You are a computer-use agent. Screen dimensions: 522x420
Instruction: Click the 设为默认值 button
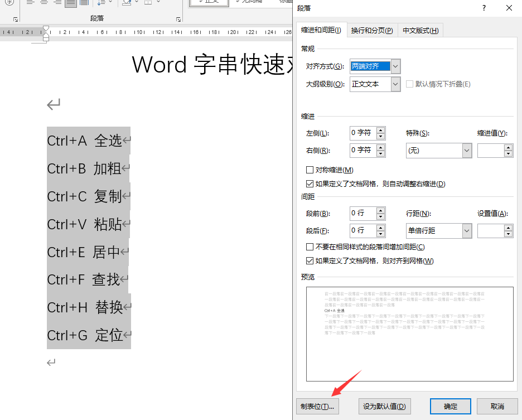click(x=384, y=407)
